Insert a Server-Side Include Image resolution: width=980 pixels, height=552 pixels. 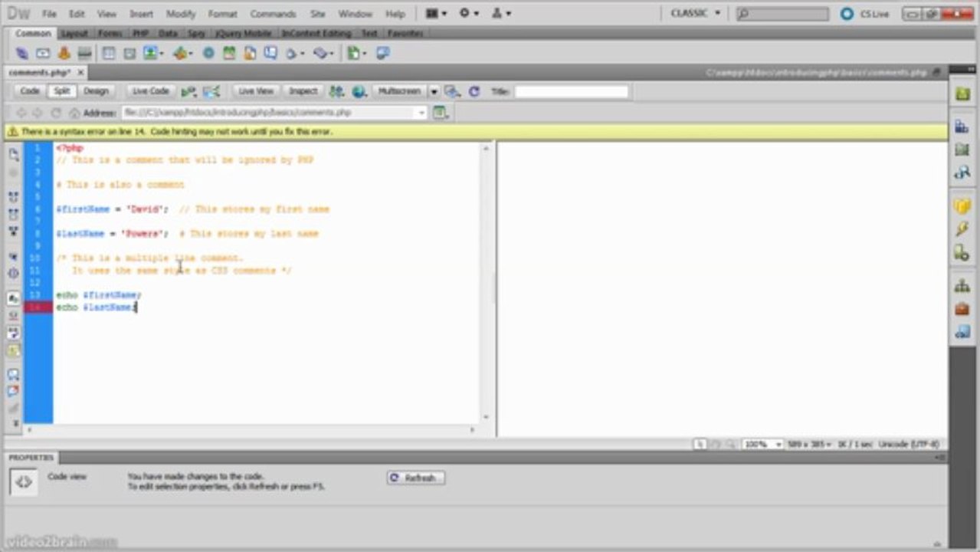(x=250, y=54)
